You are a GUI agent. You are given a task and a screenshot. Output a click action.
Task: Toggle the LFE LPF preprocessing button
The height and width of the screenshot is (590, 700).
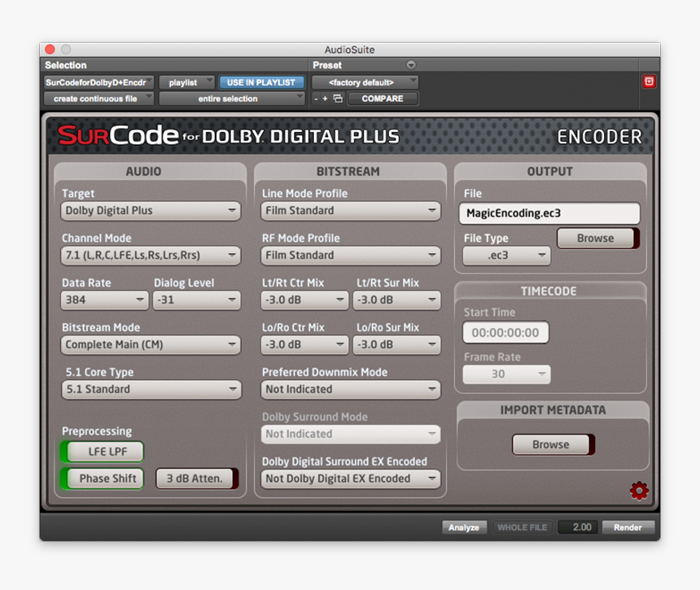point(103,452)
